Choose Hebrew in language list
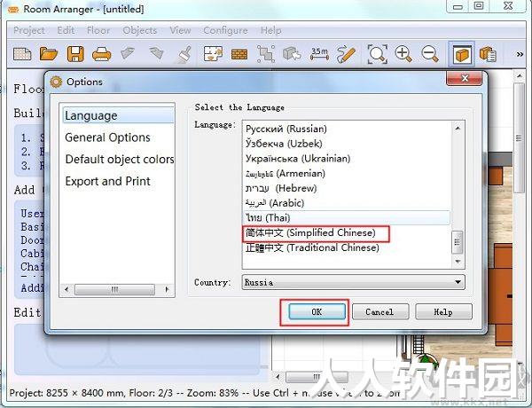 click(281, 188)
